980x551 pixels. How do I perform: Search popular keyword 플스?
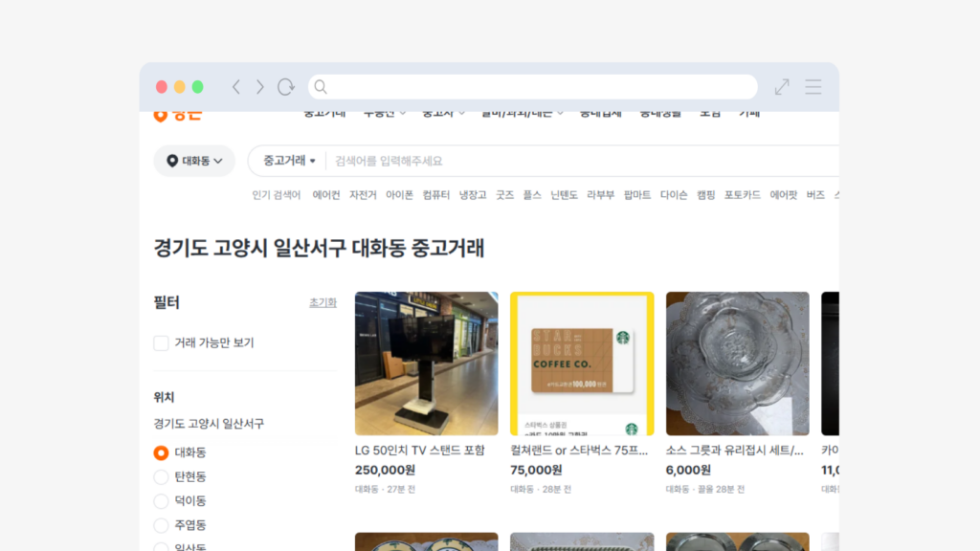[532, 195]
